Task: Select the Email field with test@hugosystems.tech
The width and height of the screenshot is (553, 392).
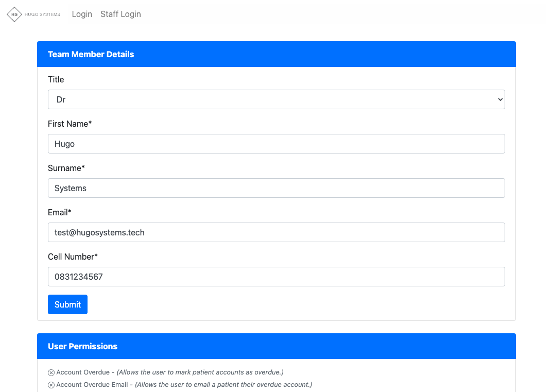Action: [276, 232]
